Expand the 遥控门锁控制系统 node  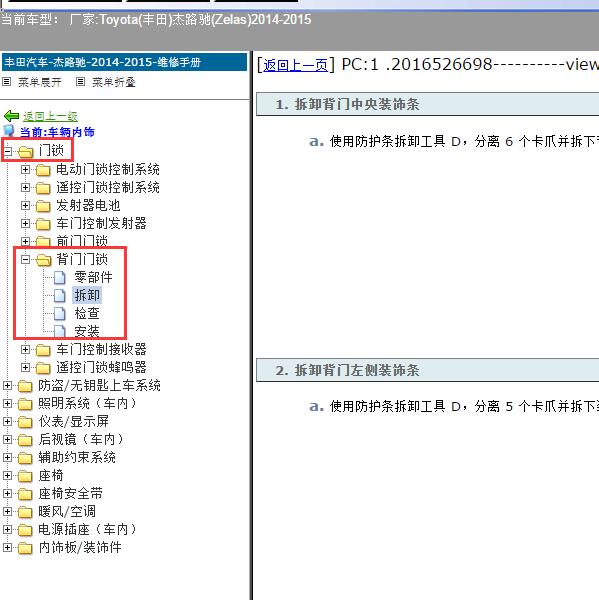coord(25,188)
